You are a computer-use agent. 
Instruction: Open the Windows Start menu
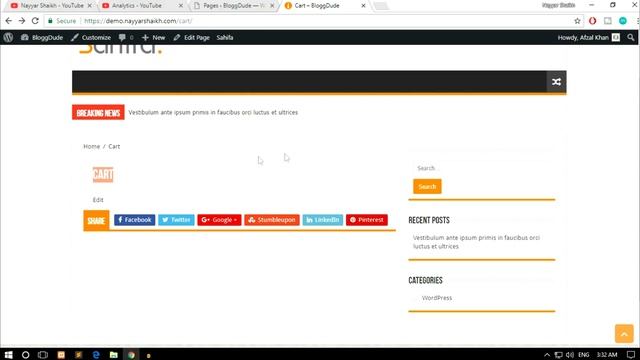(x=8, y=355)
